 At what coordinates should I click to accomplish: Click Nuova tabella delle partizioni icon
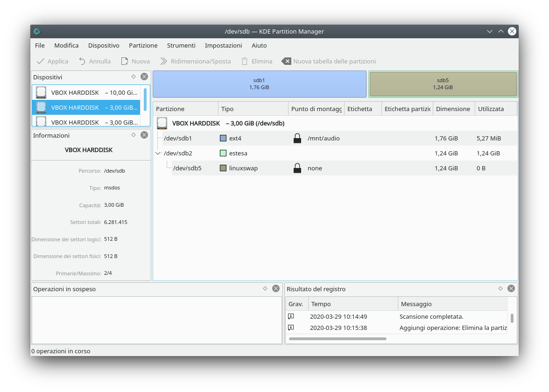(286, 61)
